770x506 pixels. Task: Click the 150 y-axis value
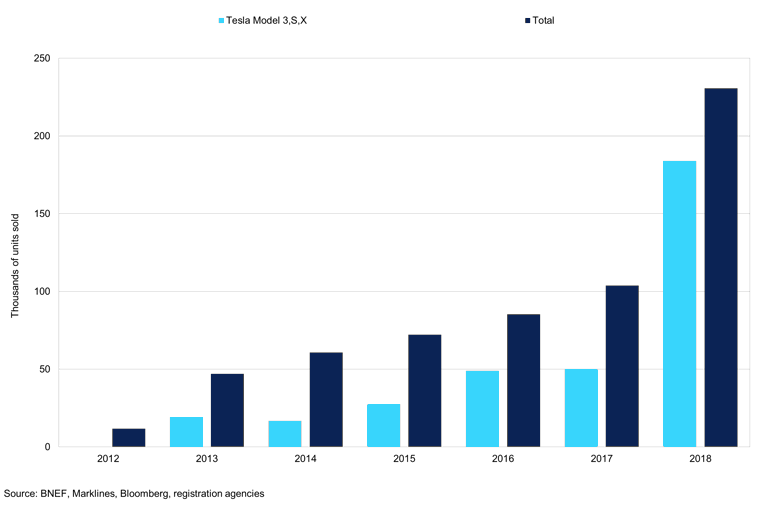pos(42,214)
